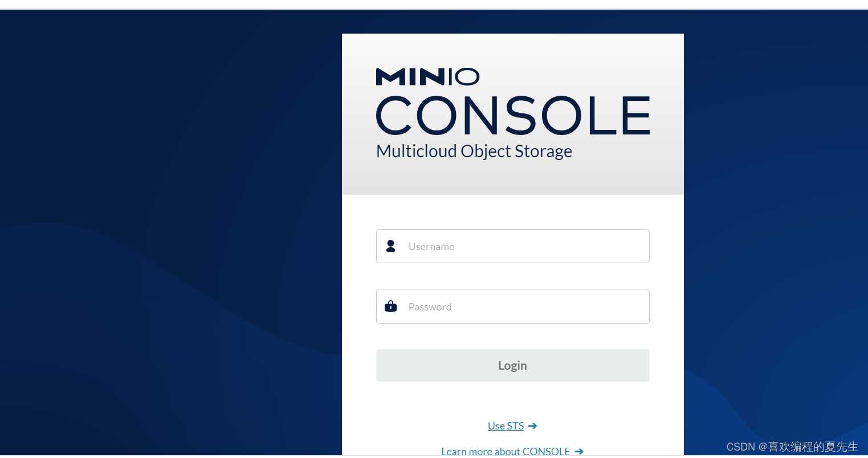Click the user silhouette icon in Username field
The width and height of the screenshot is (868, 458).
click(390, 246)
